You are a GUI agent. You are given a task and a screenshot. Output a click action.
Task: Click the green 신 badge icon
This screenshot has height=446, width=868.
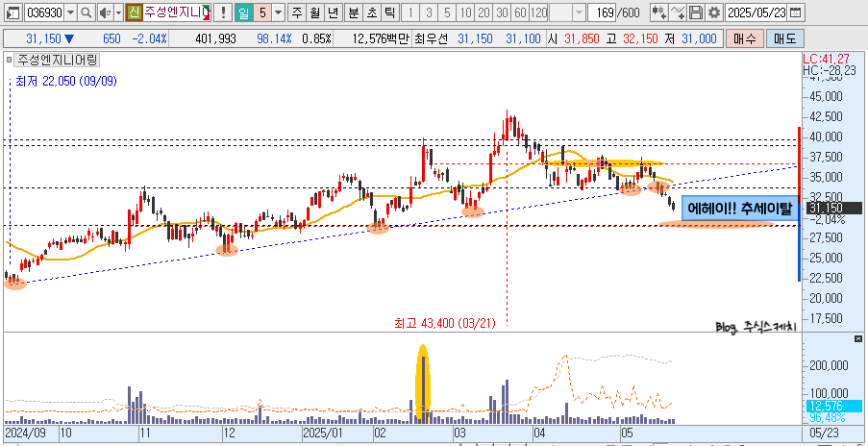pyautogui.click(x=134, y=12)
